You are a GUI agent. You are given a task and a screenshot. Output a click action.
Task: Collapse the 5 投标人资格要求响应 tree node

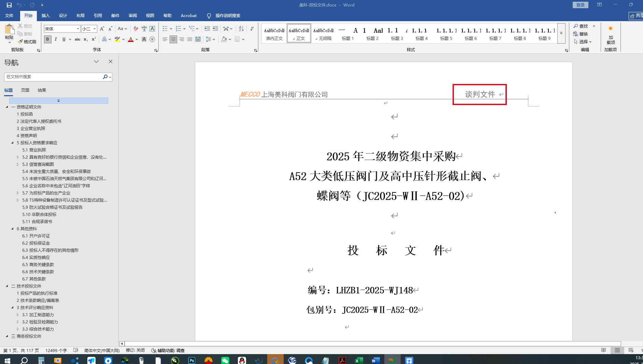click(x=13, y=143)
